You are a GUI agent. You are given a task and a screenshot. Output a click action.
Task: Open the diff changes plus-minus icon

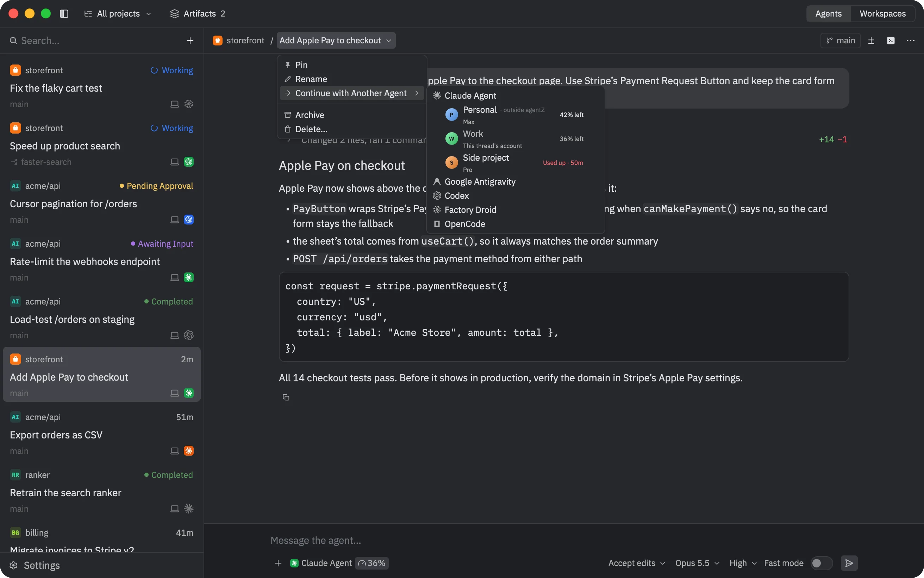click(871, 41)
